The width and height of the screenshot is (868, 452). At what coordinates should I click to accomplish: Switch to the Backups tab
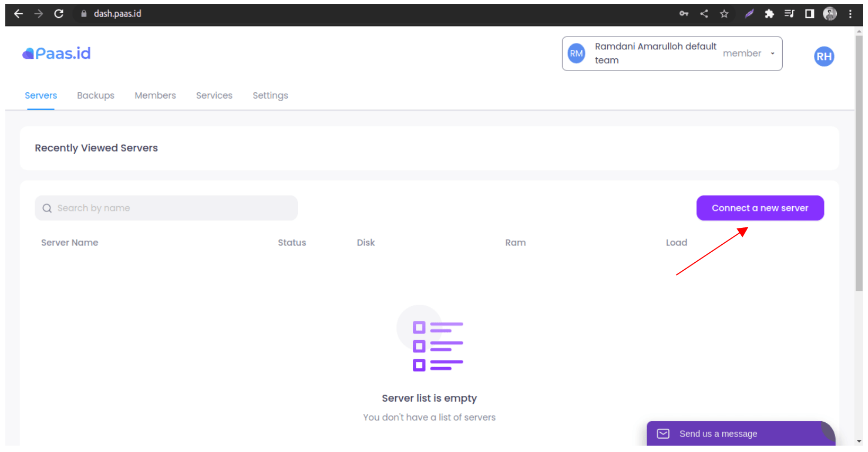point(95,95)
